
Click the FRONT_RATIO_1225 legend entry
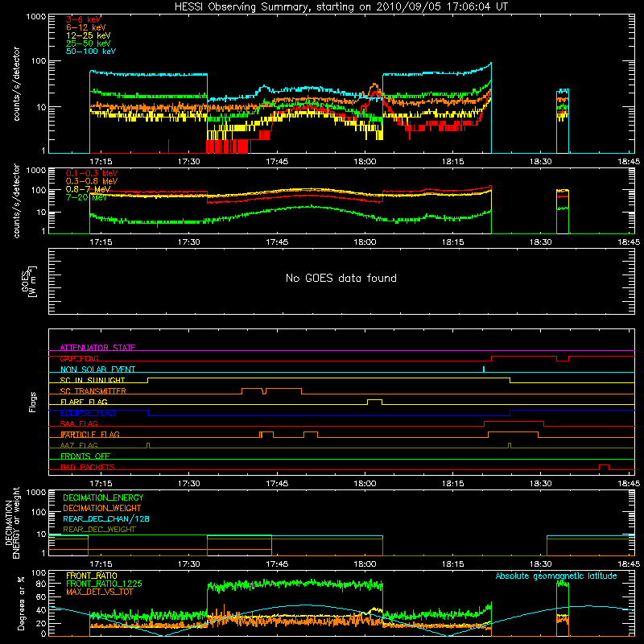104,584
